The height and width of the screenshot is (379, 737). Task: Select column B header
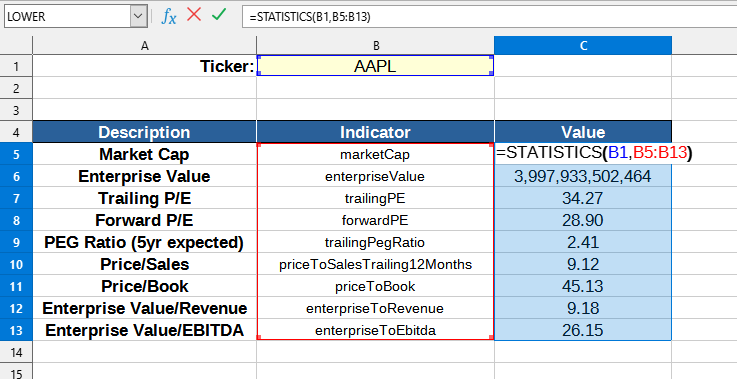tap(376, 46)
